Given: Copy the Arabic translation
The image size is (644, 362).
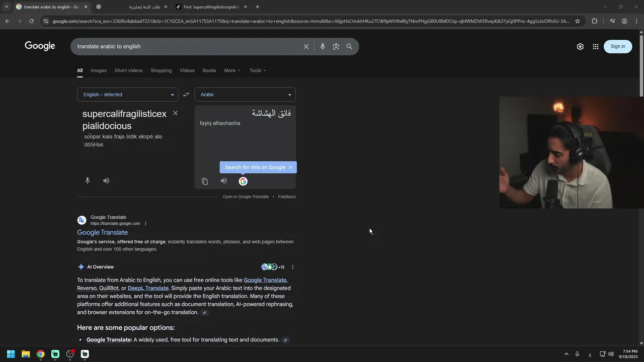Looking at the screenshot, I should click(x=205, y=181).
